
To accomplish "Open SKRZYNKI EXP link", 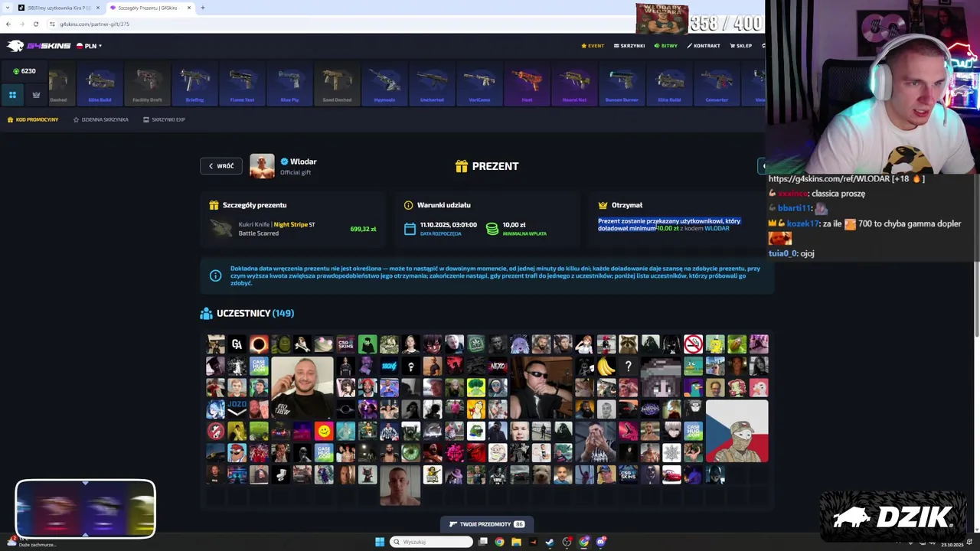I will click(164, 119).
